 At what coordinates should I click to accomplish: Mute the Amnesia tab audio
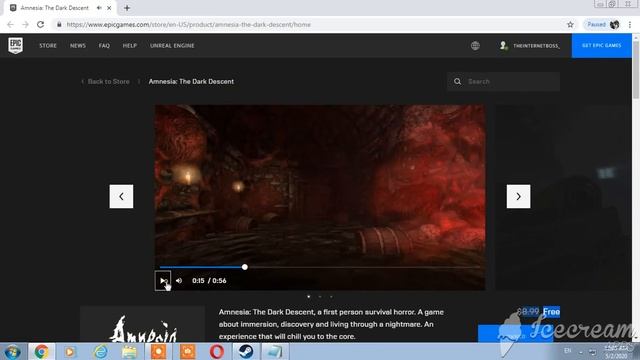[x=99, y=8]
